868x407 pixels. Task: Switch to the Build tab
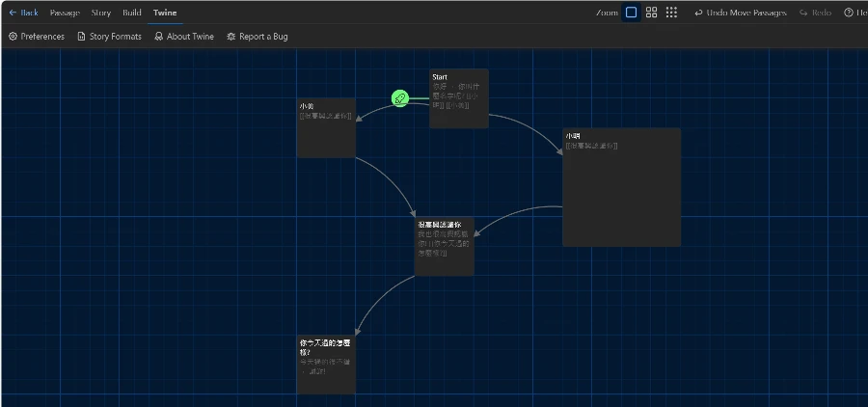[132, 13]
